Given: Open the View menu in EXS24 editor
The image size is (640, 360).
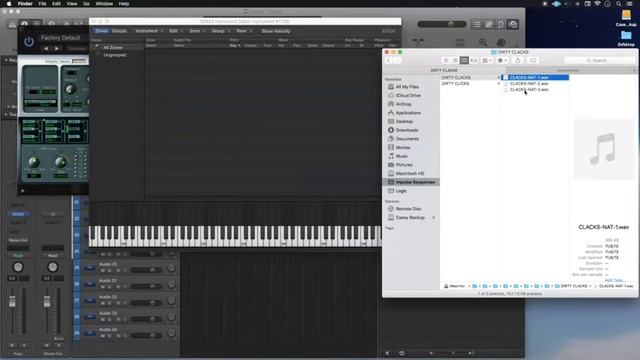Looking at the screenshot, I should click(244, 31).
